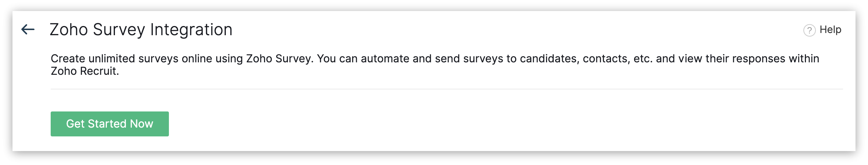Click the green button's 'Get Started' label
This screenshot has height=165, width=868.
coord(96,124)
